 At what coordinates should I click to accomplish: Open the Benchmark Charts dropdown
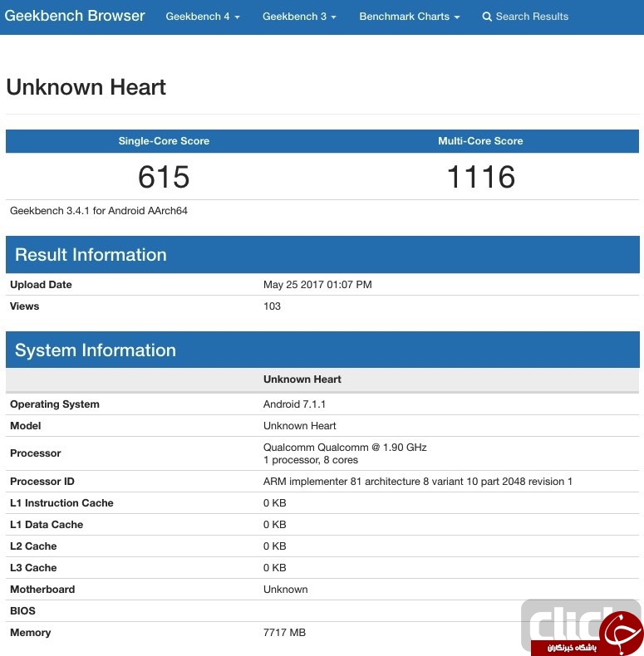tap(410, 17)
